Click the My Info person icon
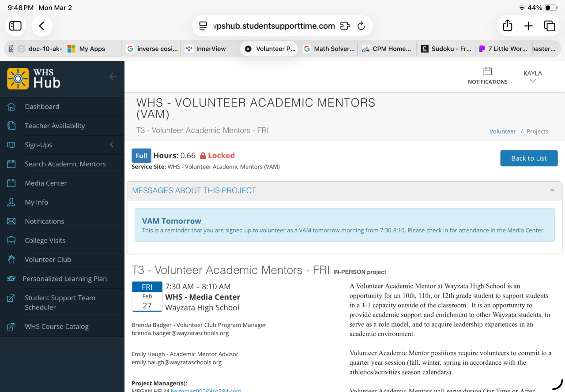Image resolution: width=565 pixels, height=392 pixels. [11, 202]
